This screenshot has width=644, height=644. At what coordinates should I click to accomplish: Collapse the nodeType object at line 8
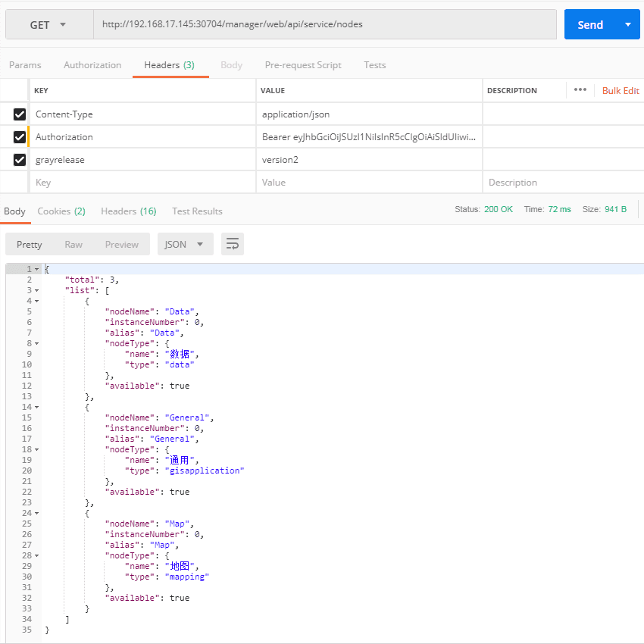36,343
